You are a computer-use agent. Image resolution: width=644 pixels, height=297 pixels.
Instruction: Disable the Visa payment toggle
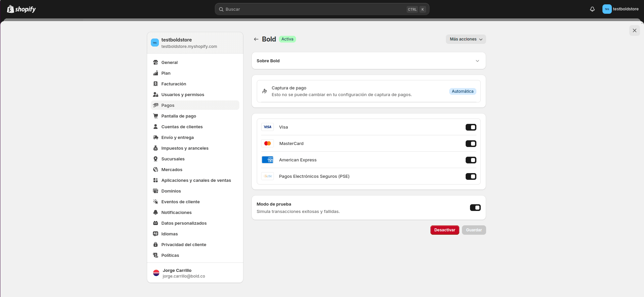[x=471, y=127]
